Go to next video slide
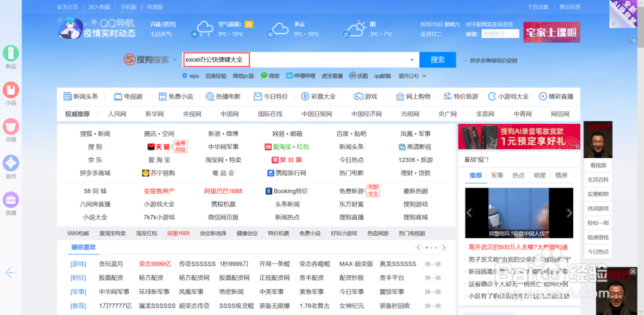 coord(569,213)
